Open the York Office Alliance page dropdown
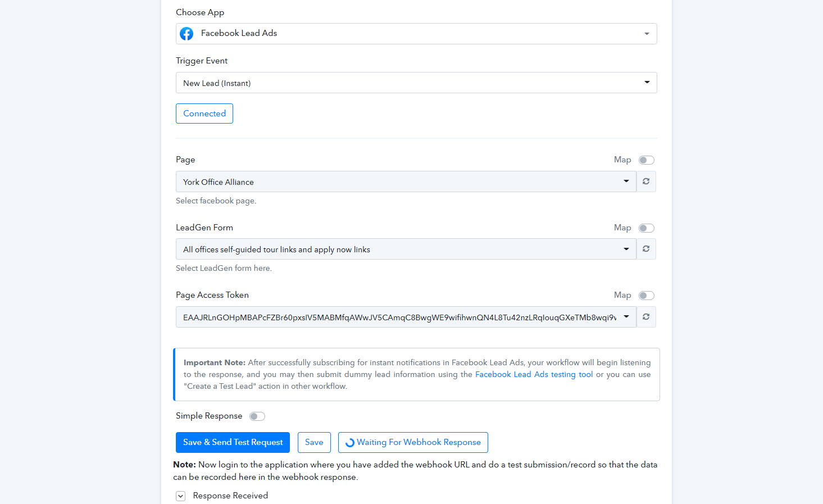The width and height of the screenshot is (823, 504). click(406, 181)
